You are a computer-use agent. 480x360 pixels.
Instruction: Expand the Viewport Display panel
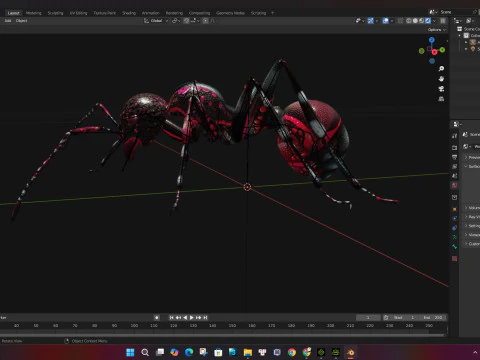tap(466, 235)
